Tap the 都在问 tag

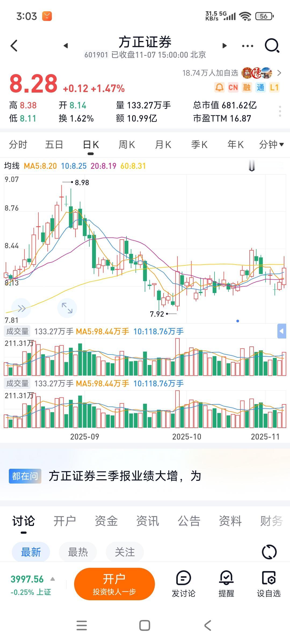(x=25, y=476)
